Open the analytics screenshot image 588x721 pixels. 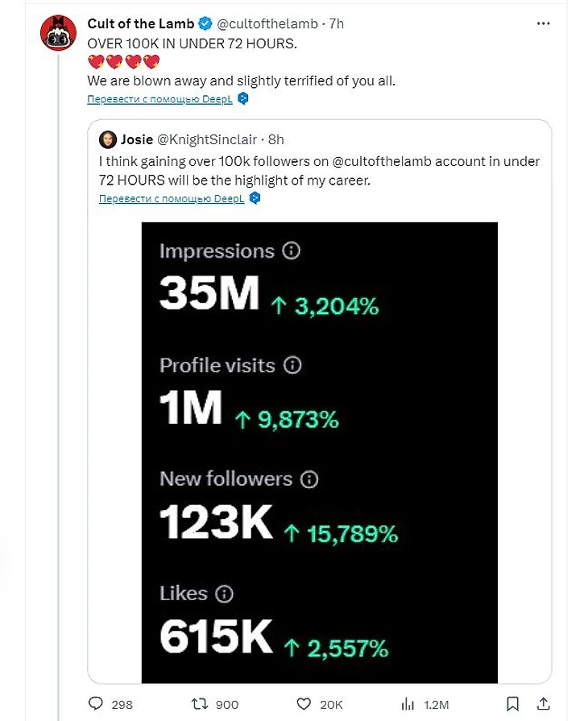[x=319, y=452]
